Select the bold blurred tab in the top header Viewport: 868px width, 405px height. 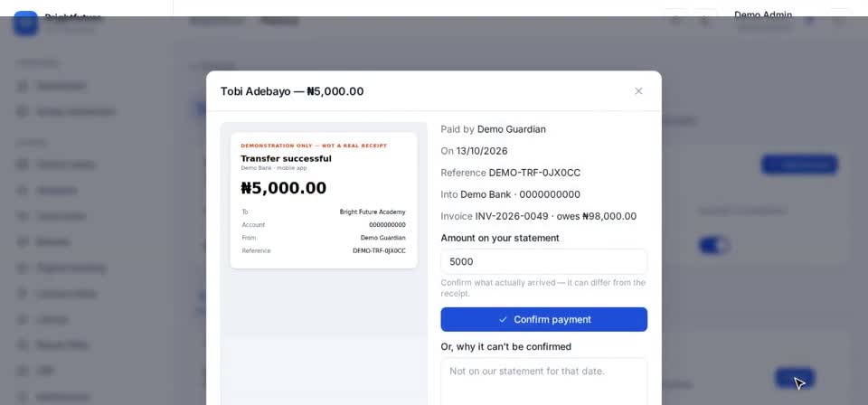click(279, 21)
